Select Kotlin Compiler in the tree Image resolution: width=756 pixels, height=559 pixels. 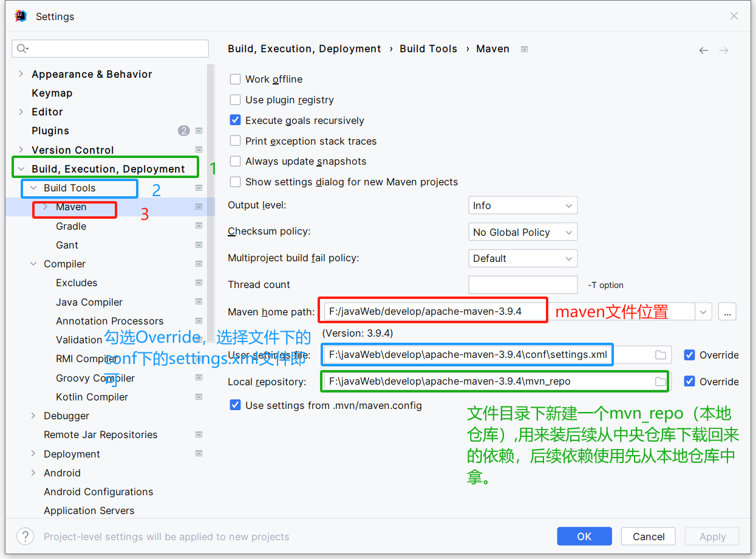[x=92, y=397]
